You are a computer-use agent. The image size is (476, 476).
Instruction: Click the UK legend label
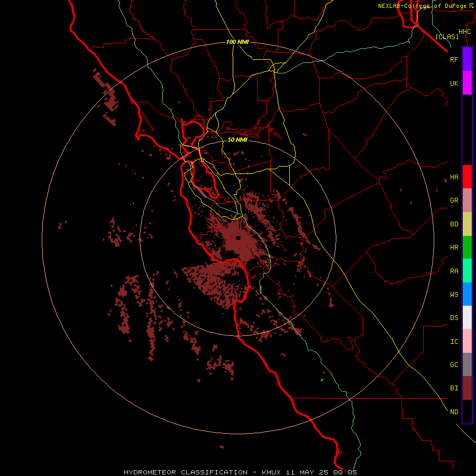point(454,83)
